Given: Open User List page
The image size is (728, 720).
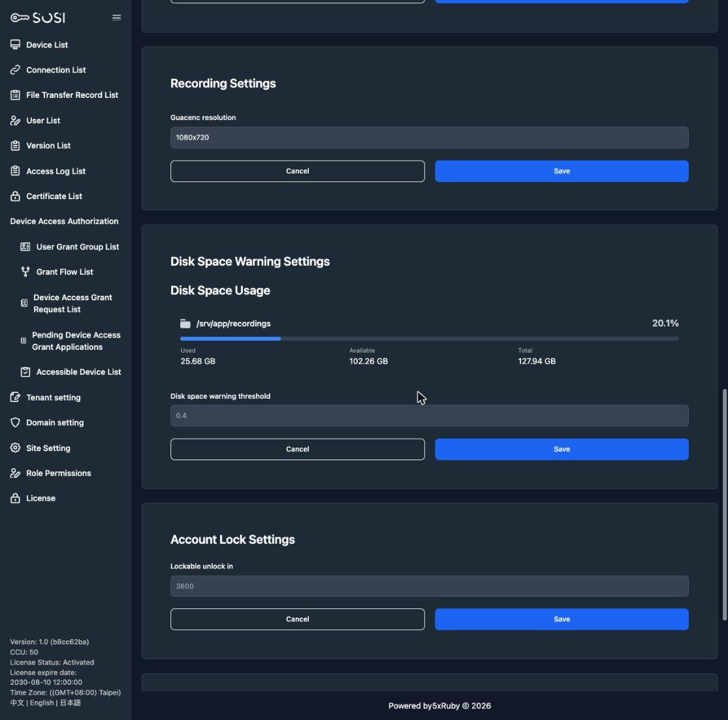Looking at the screenshot, I should 42,120.
